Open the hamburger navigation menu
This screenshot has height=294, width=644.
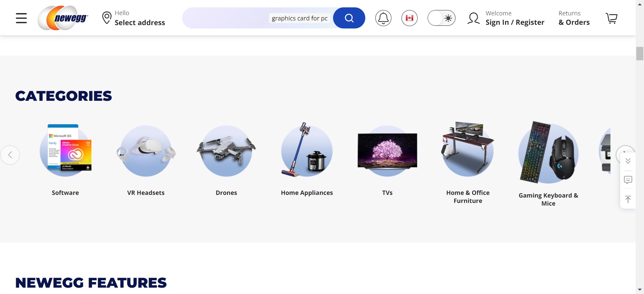(21, 18)
